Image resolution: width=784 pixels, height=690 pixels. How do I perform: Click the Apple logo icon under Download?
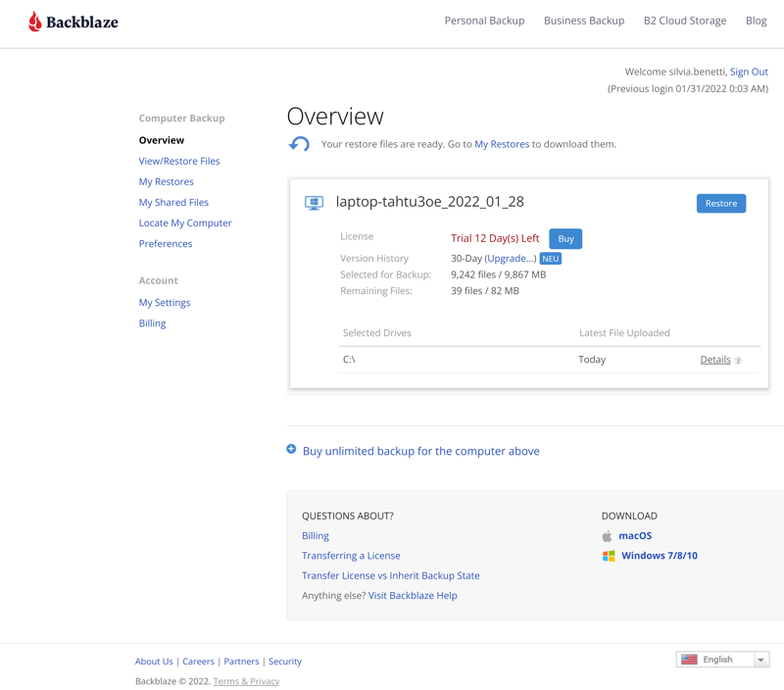point(607,536)
